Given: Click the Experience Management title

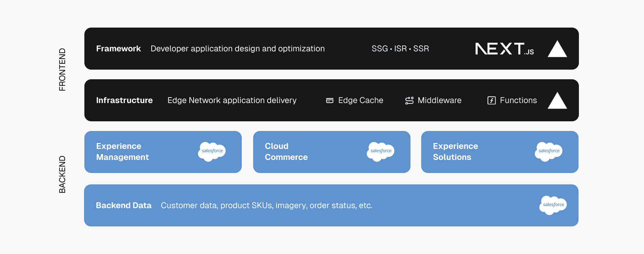Looking at the screenshot, I should [x=122, y=152].
